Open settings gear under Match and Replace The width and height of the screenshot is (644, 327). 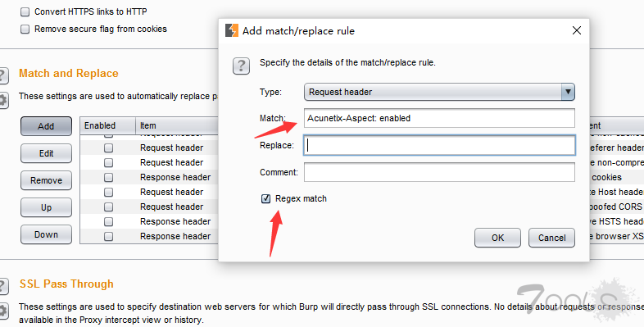pyautogui.click(x=3, y=100)
